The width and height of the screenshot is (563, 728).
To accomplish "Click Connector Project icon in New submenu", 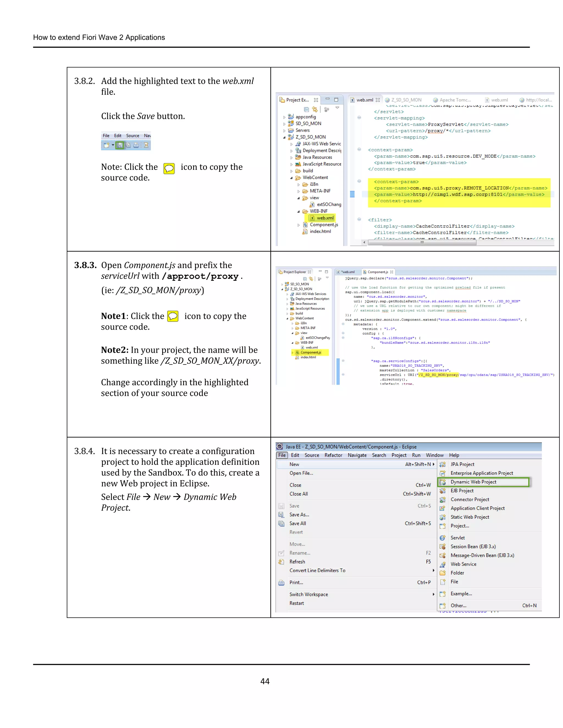I will pos(443,499).
